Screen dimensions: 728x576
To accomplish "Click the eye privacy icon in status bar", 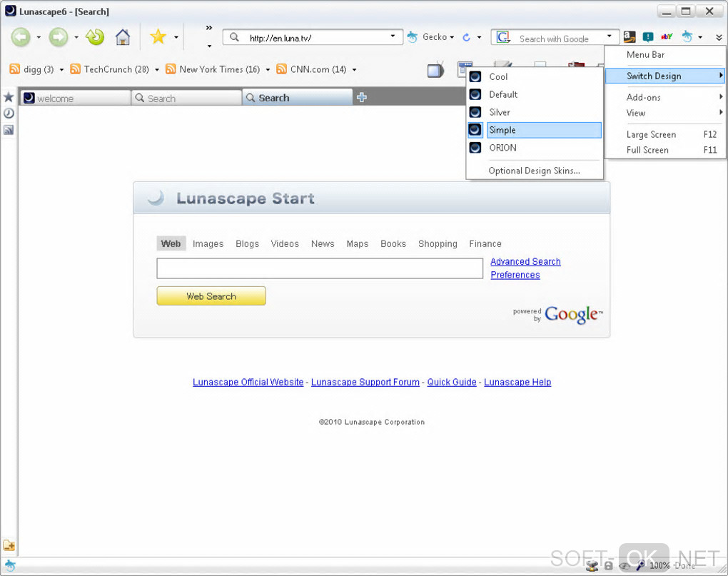I will [x=625, y=566].
